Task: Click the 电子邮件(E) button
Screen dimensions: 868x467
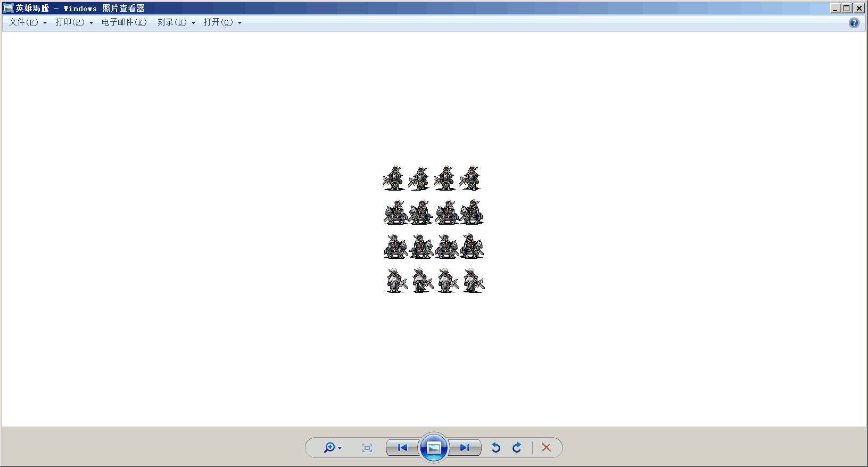Action: 124,22
